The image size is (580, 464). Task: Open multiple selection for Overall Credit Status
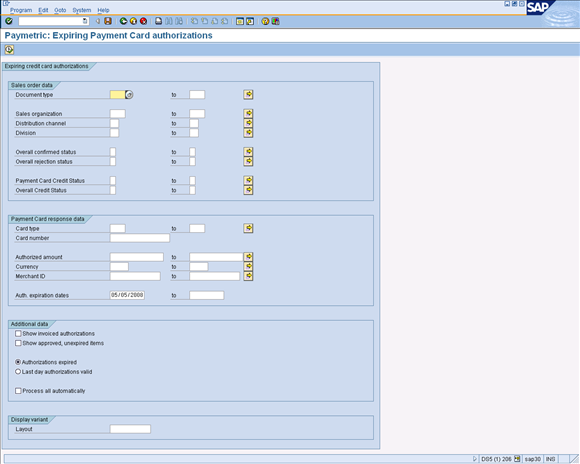(248, 190)
